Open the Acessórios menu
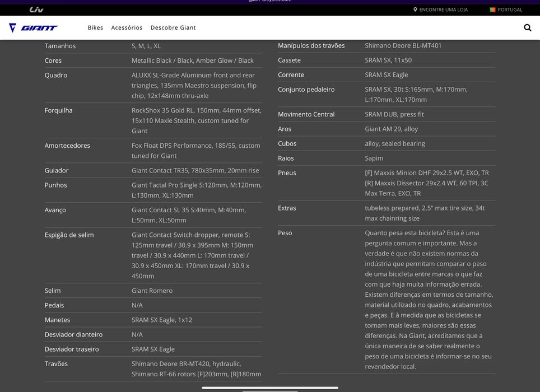This screenshot has width=540, height=392. (127, 27)
